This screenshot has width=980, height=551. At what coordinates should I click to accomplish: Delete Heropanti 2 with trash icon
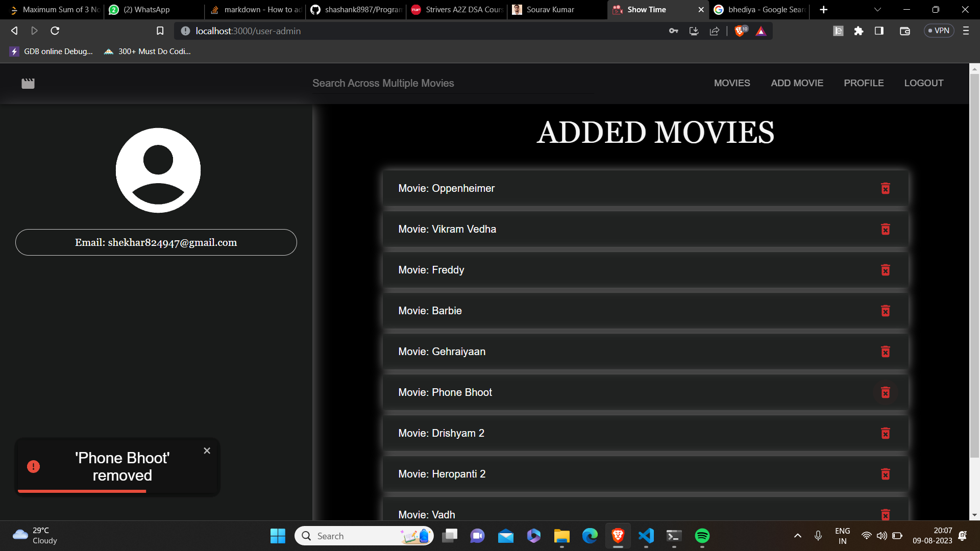click(885, 474)
